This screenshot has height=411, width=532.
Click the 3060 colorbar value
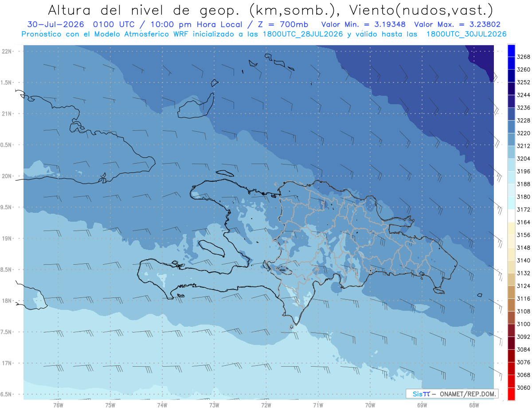click(x=524, y=388)
